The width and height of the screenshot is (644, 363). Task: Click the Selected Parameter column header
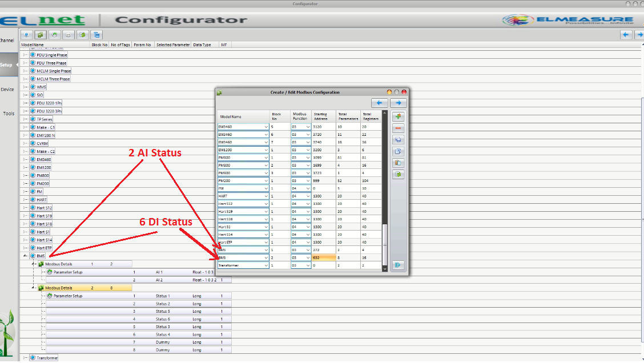click(x=173, y=45)
